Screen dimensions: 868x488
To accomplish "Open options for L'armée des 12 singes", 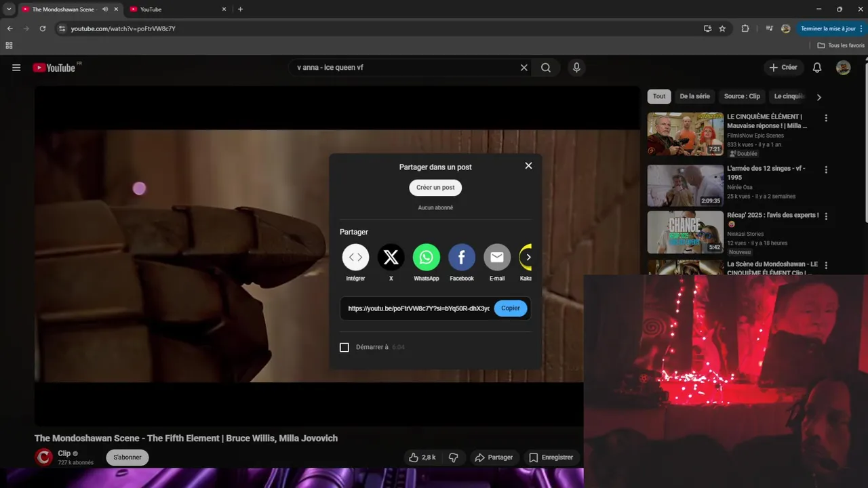I will coord(826,169).
